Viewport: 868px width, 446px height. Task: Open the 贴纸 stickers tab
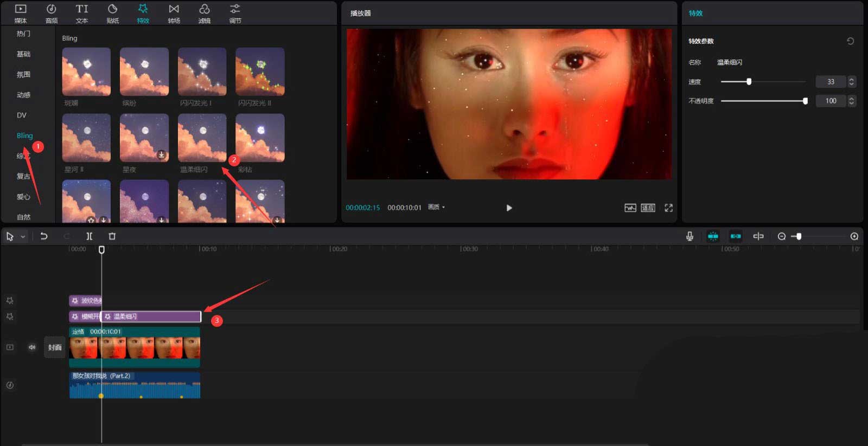112,13
